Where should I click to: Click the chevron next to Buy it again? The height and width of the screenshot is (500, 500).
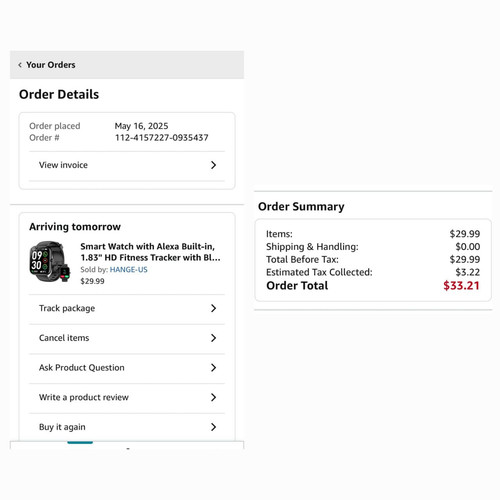pyautogui.click(x=214, y=427)
